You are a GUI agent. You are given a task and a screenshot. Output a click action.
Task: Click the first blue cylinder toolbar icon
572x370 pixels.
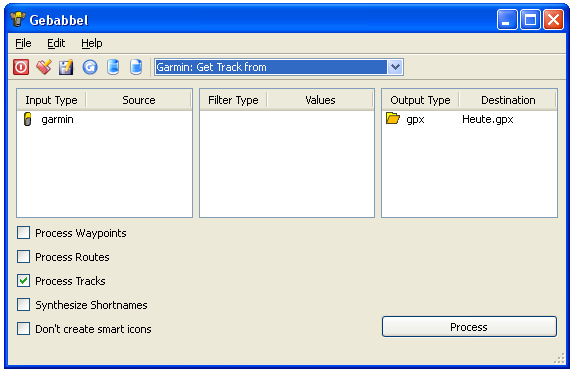click(113, 67)
